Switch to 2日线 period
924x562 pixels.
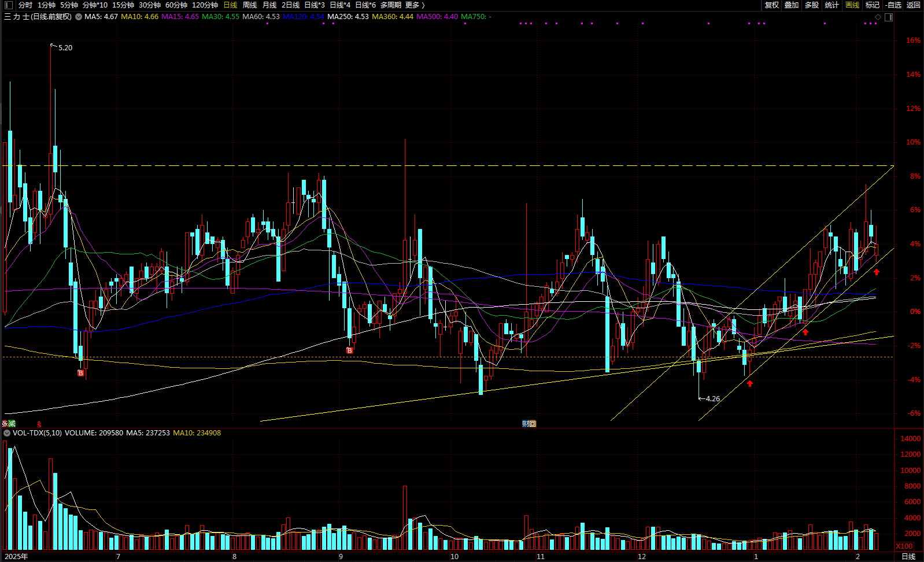point(290,5)
